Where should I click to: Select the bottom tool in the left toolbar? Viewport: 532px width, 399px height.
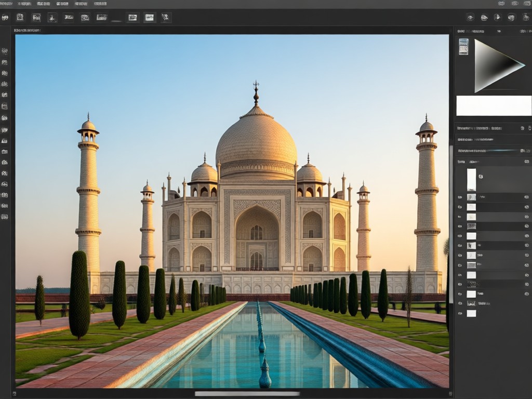point(4,217)
